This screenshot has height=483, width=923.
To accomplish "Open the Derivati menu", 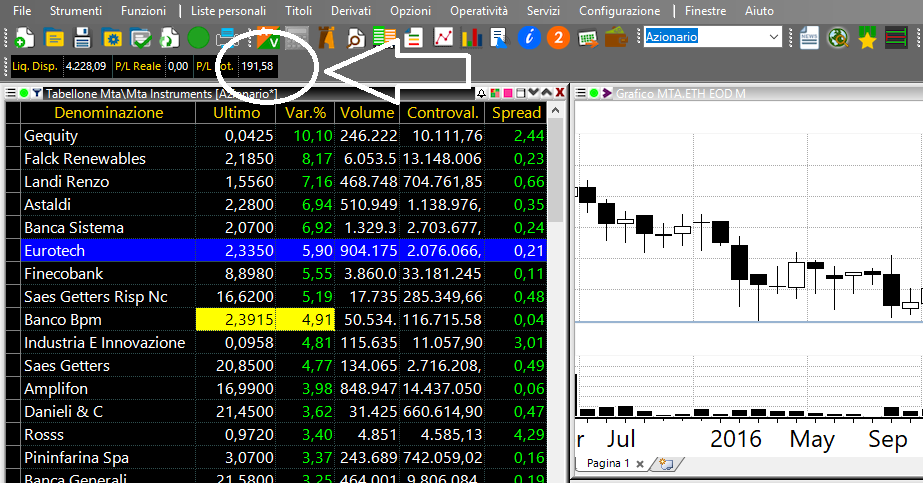I will pos(351,11).
